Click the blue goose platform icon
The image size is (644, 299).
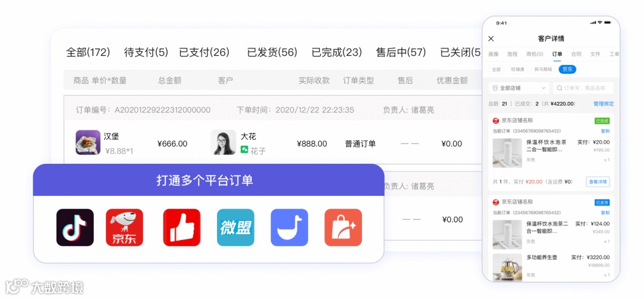click(289, 227)
